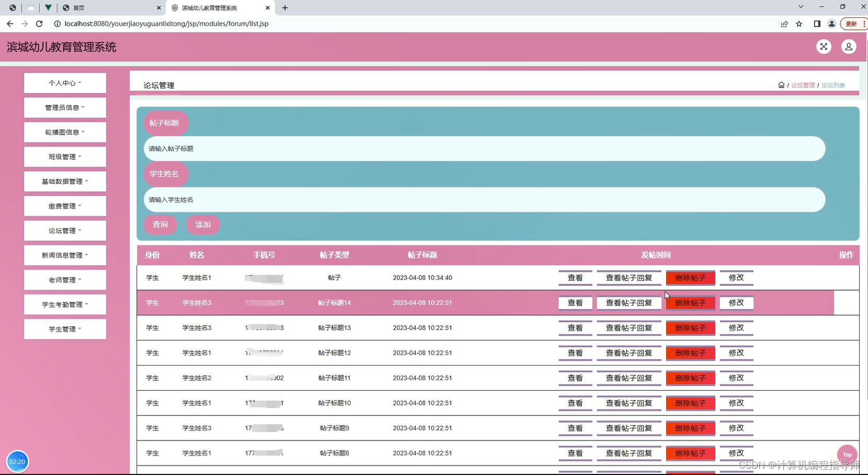
Task: Click the 查询 search button
Action: (x=160, y=224)
